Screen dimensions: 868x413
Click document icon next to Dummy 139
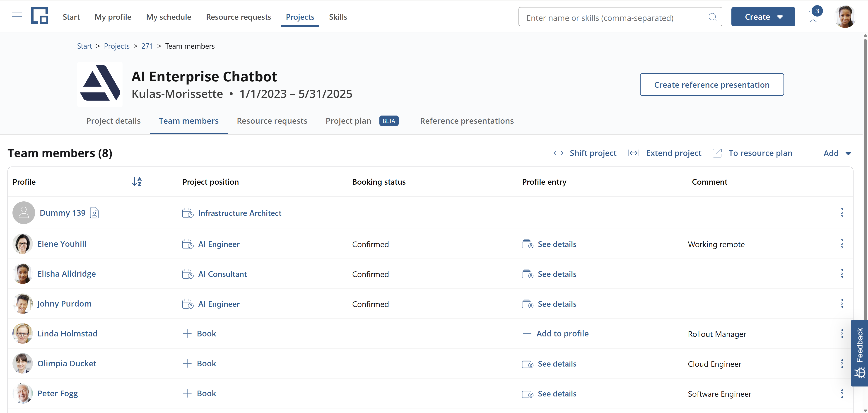(94, 213)
